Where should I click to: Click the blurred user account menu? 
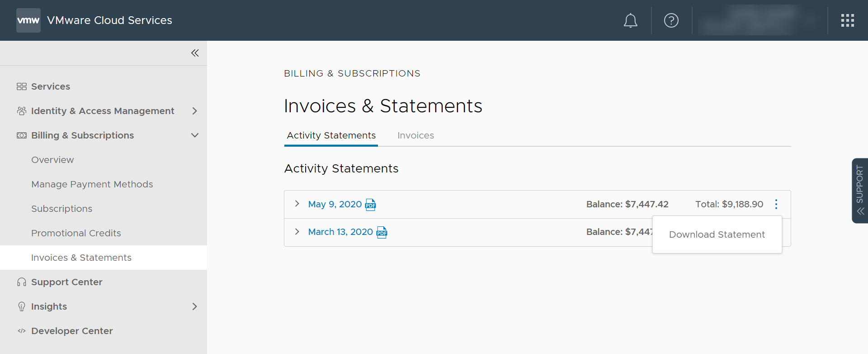click(759, 20)
